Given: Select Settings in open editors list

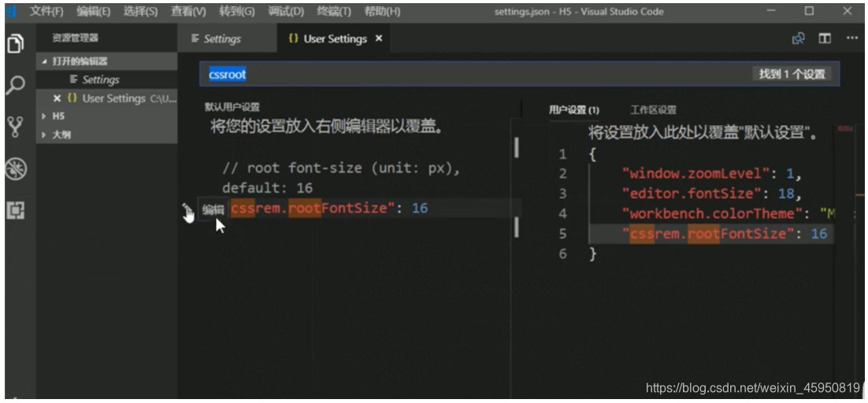Looking at the screenshot, I should click(107, 80).
